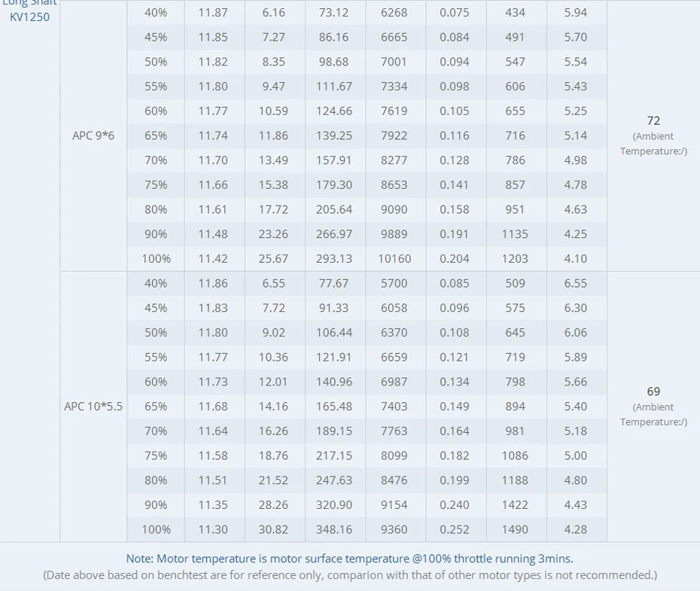This screenshot has height=591, width=700.
Task: Select the 0.252 torque cell
Action: [455, 530]
